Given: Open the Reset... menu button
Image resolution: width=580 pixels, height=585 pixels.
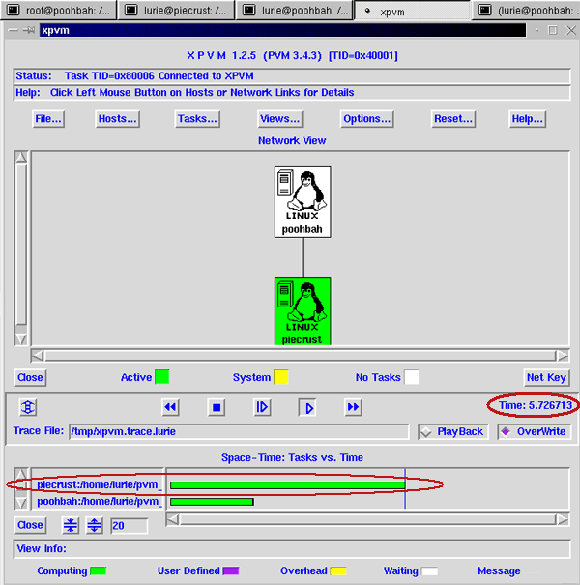Looking at the screenshot, I should pos(453,119).
